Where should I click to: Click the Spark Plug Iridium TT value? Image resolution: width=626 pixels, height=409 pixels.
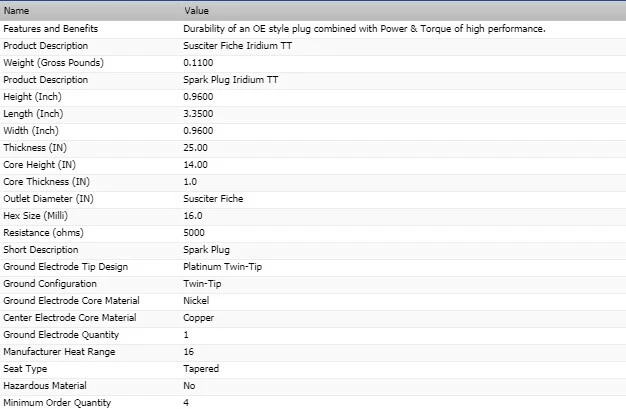[x=229, y=80]
